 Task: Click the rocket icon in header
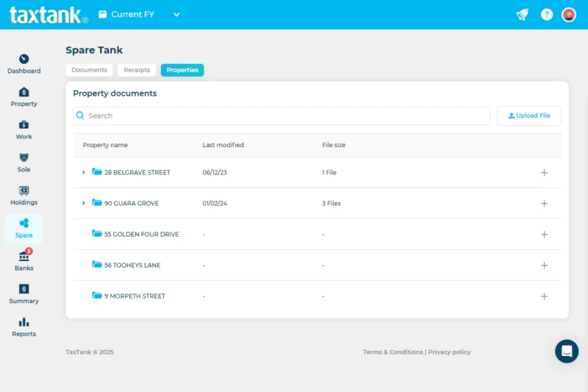point(522,15)
